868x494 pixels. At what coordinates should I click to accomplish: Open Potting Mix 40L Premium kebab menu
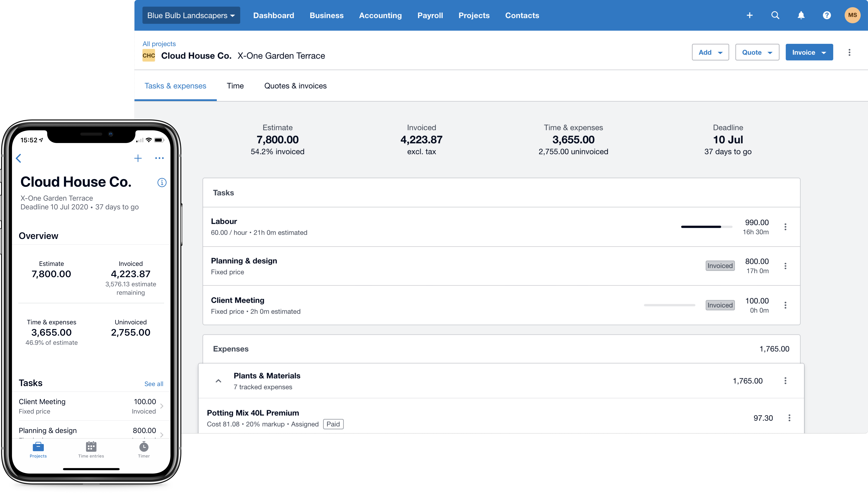click(789, 418)
